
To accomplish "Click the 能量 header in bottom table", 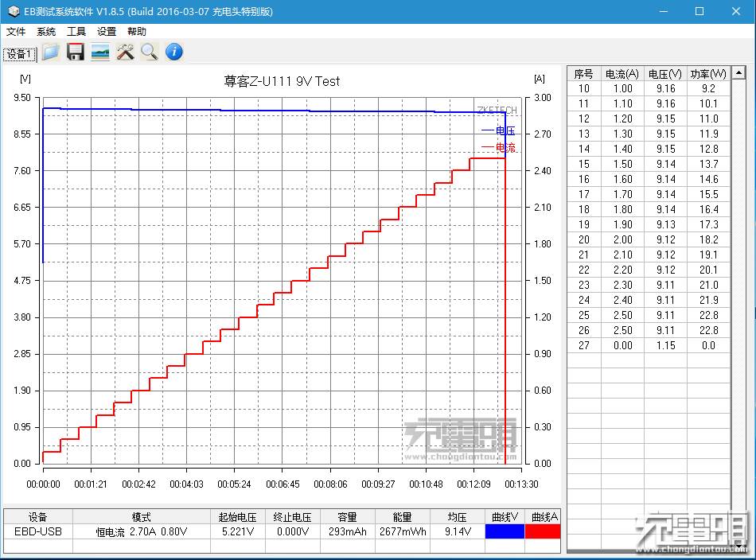I will pos(403,517).
